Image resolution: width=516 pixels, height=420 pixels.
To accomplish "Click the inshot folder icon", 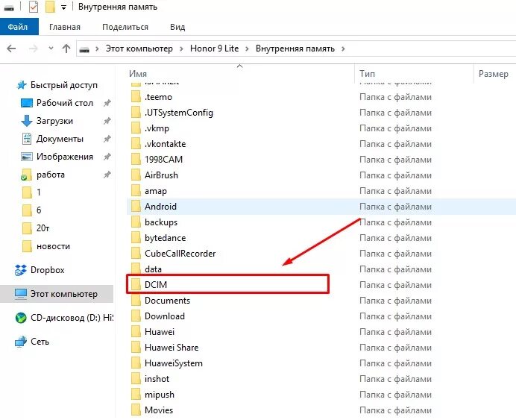I will point(136,379).
